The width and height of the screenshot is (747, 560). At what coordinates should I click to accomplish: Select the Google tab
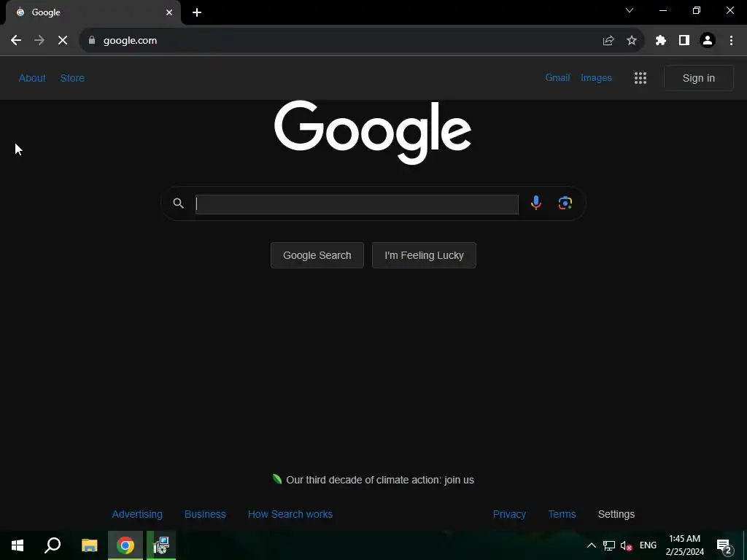click(93, 12)
